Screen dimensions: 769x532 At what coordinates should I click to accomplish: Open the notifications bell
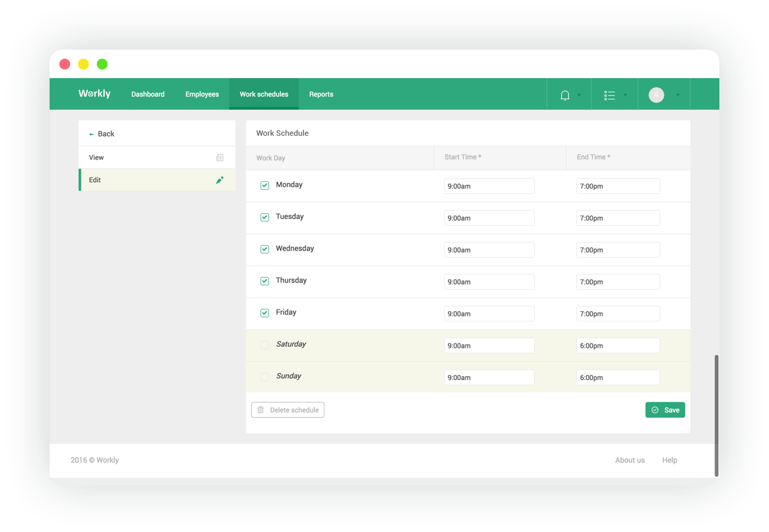click(x=565, y=95)
